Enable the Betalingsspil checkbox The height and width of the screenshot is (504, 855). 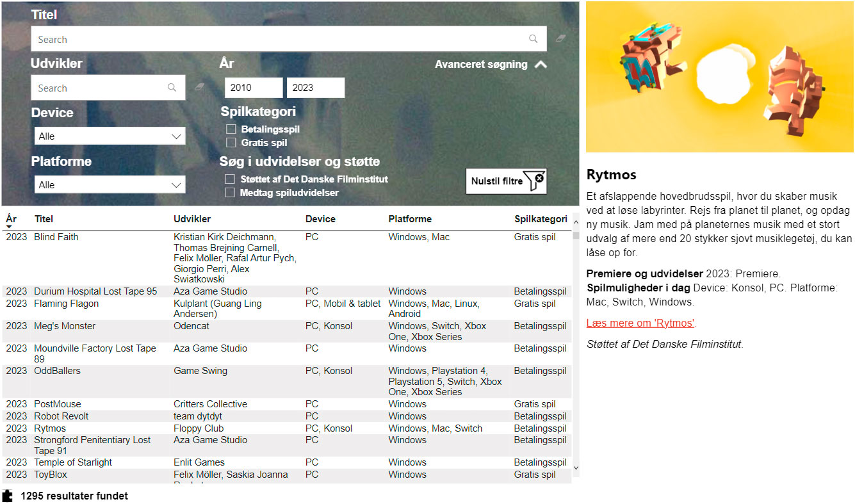pyautogui.click(x=231, y=129)
